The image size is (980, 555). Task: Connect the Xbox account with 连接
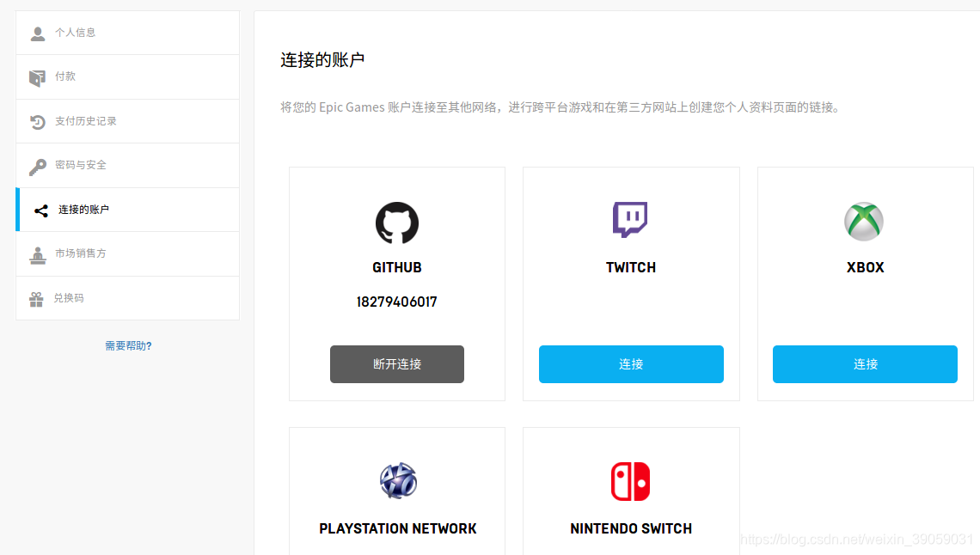(x=865, y=364)
